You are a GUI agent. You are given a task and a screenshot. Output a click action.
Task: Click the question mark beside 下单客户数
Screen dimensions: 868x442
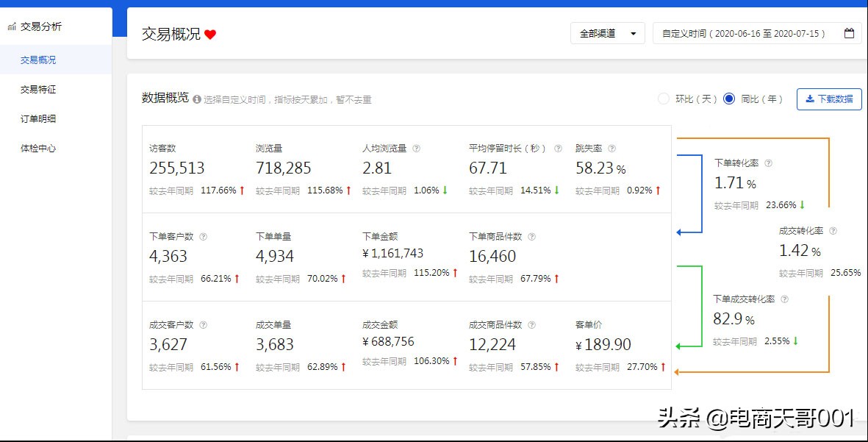(204, 236)
